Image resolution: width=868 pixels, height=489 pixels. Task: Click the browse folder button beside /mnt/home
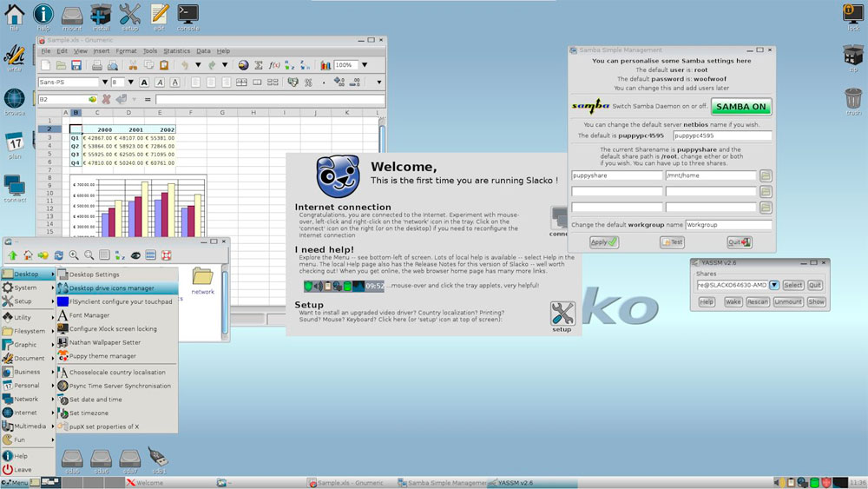(x=766, y=175)
